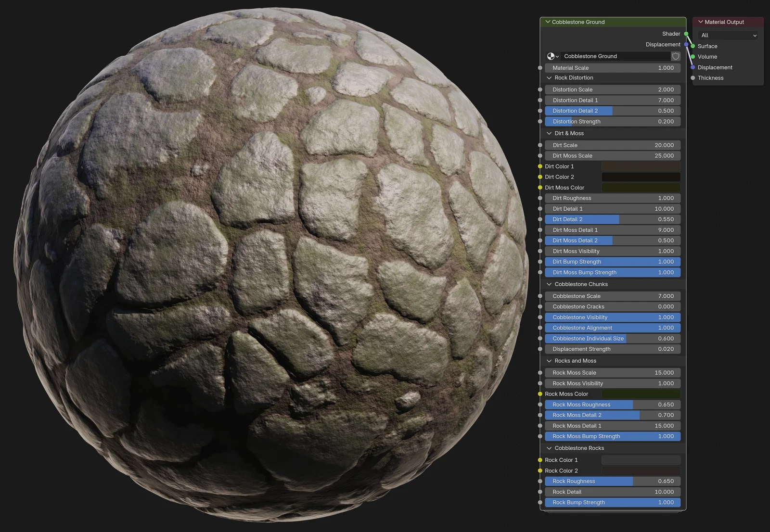Collapse the Dirt & Moss section
770x532 pixels.
pyautogui.click(x=549, y=133)
